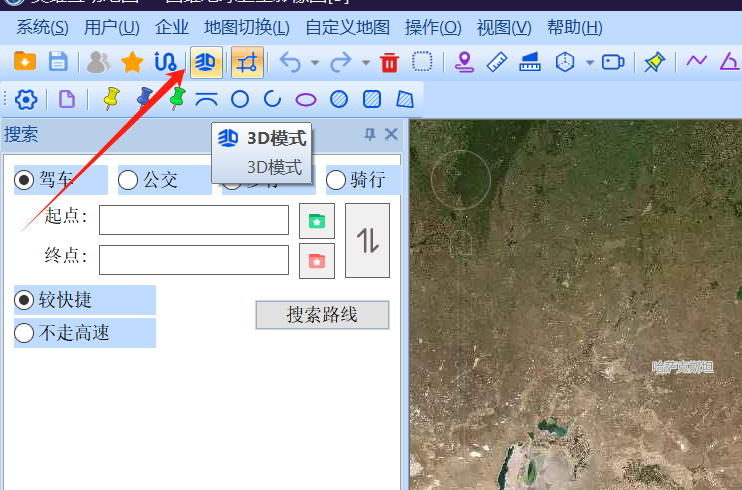Click the 3D cube model icon
Viewport: 742px width, 490px height.
[565, 62]
